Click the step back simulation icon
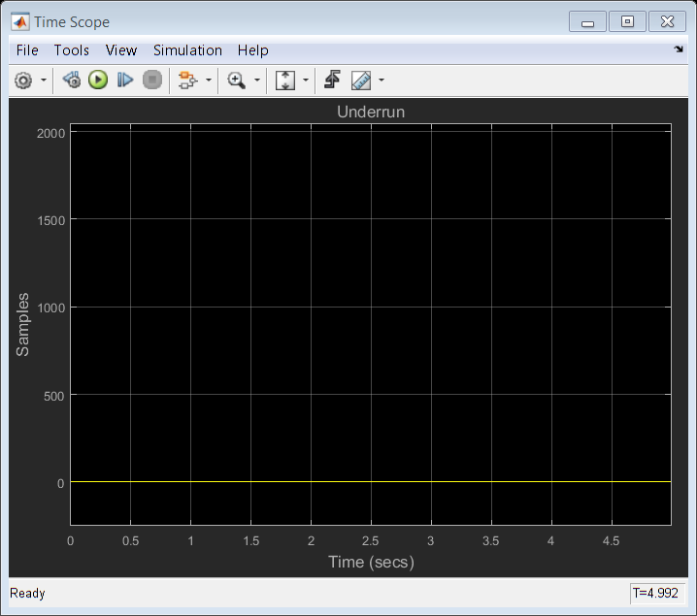 tap(72, 80)
